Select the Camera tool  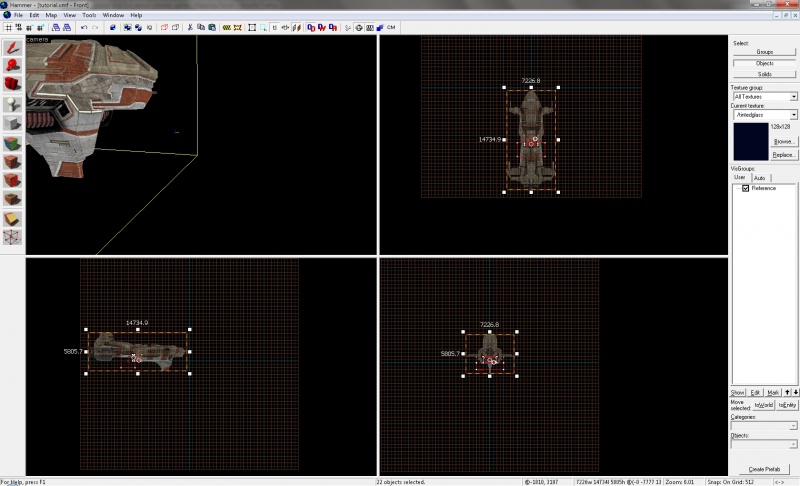pyautogui.click(x=12, y=83)
